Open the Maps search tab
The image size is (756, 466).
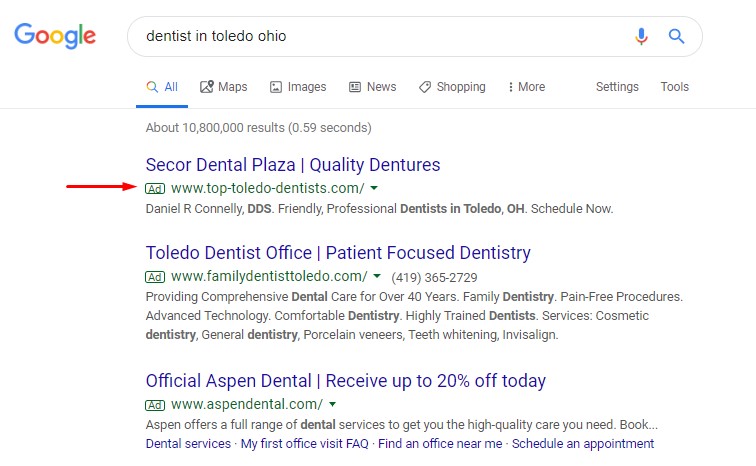(224, 87)
